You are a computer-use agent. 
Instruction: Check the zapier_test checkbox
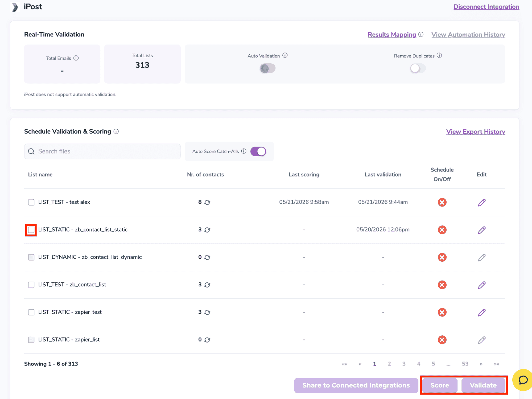pos(31,312)
